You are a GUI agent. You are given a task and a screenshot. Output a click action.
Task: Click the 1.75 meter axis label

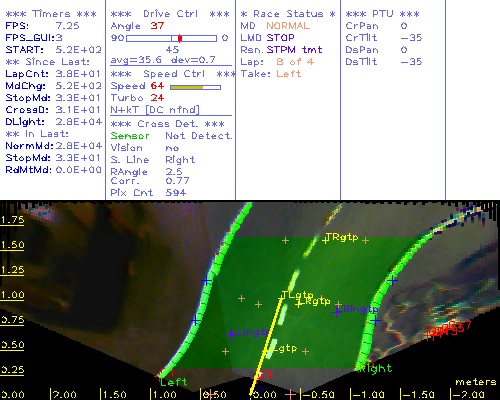(12, 220)
